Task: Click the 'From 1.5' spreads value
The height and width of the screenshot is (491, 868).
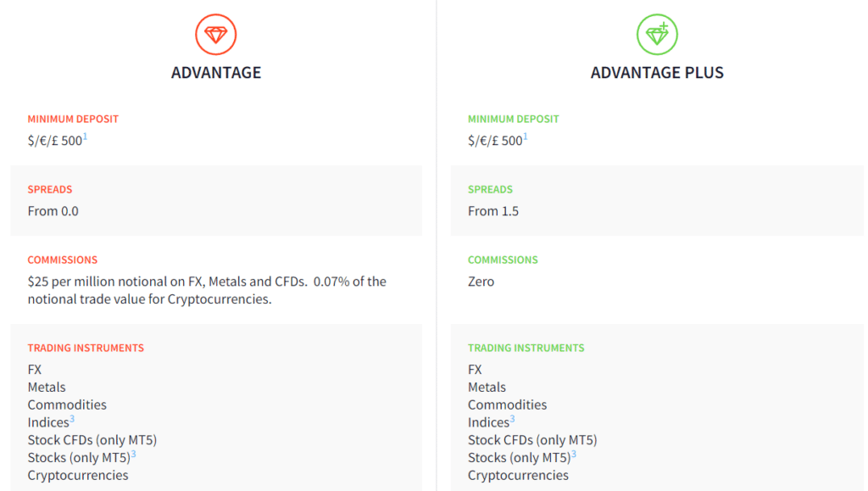Action: tap(493, 211)
